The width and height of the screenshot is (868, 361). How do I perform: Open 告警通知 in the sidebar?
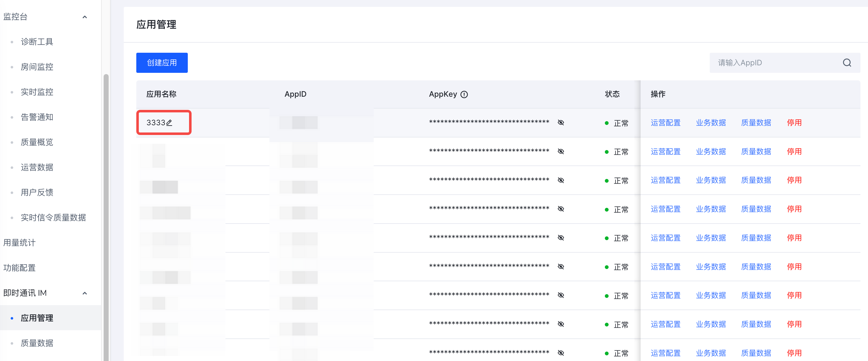pos(37,117)
